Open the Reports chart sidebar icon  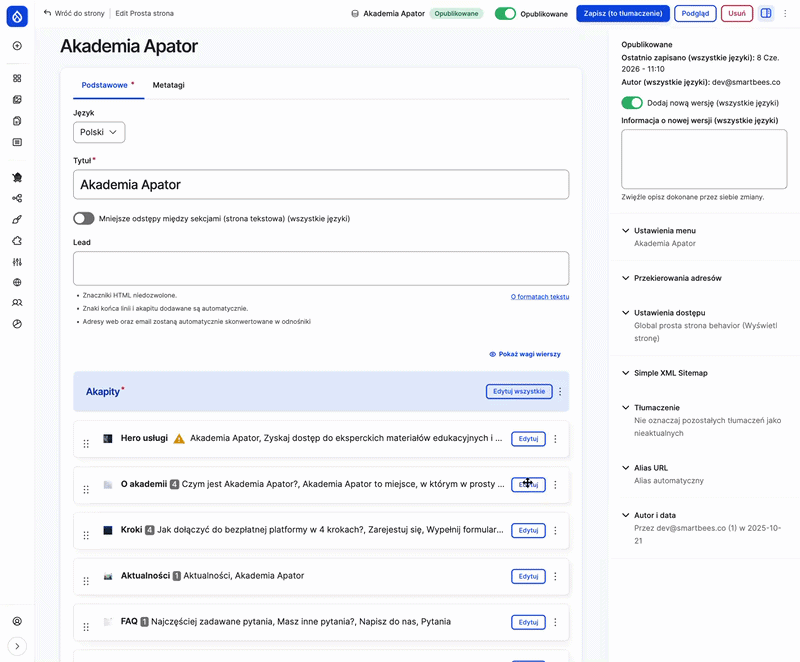(x=17, y=324)
